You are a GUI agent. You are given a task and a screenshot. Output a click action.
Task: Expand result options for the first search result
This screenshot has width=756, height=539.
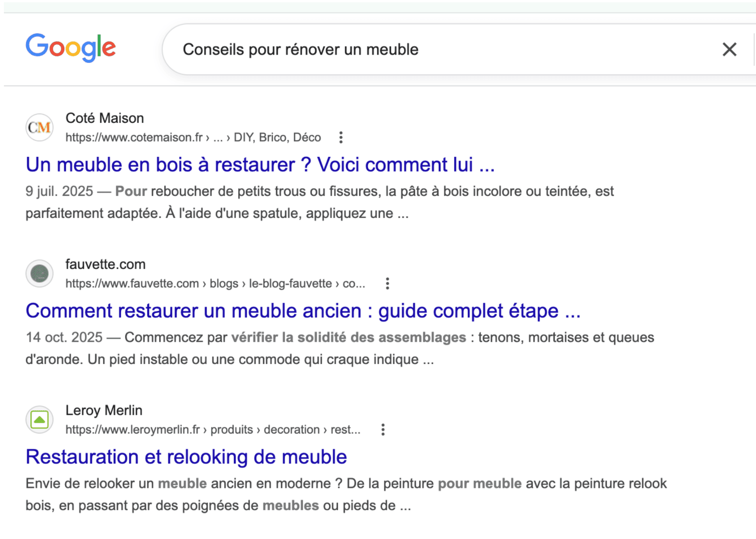pos(341,137)
